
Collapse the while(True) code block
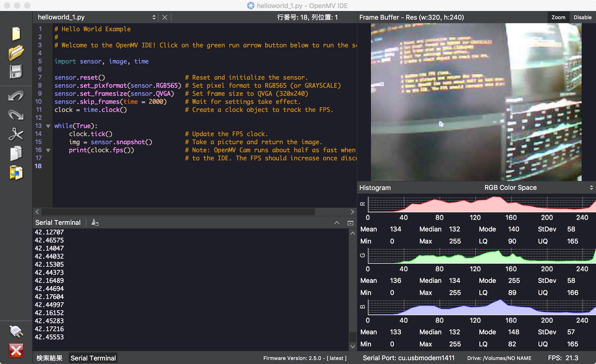click(x=48, y=126)
